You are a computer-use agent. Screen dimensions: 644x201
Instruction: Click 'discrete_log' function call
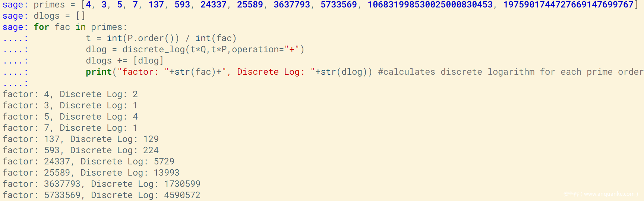click(154, 50)
